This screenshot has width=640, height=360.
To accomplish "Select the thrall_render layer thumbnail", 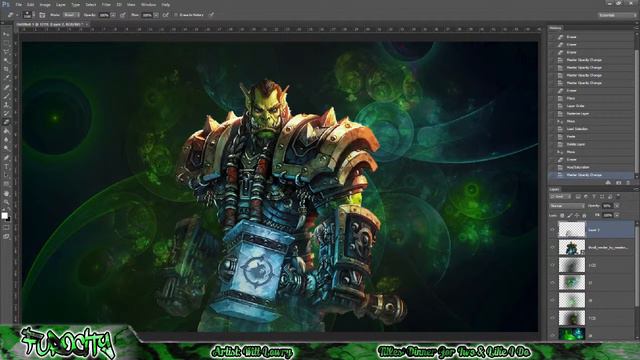I will (x=571, y=247).
